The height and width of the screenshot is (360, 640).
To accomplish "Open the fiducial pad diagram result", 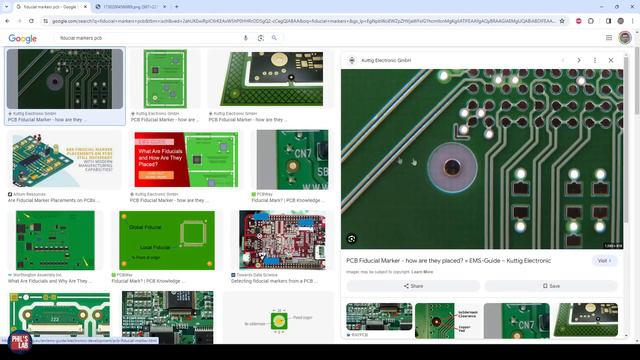I will point(278,318).
